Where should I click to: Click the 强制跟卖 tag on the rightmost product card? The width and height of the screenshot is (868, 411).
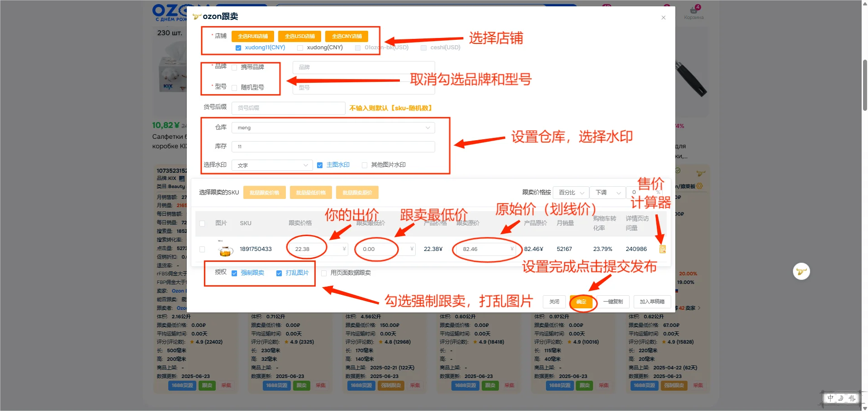[674, 386]
